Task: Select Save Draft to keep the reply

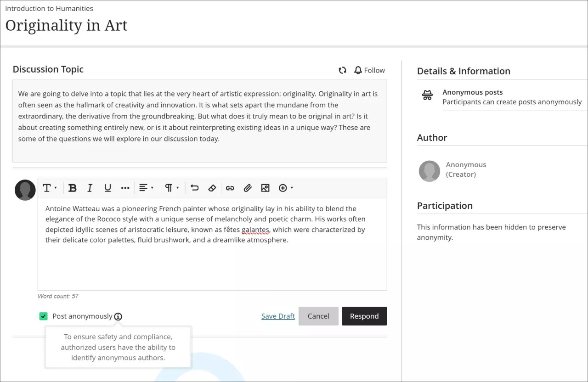Action: click(x=278, y=316)
